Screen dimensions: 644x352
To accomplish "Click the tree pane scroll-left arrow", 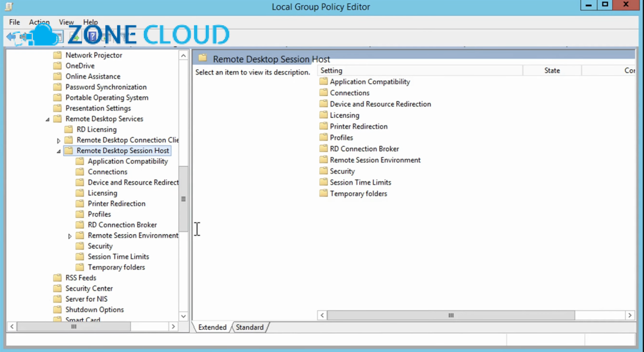I will (x=12, y=327).
